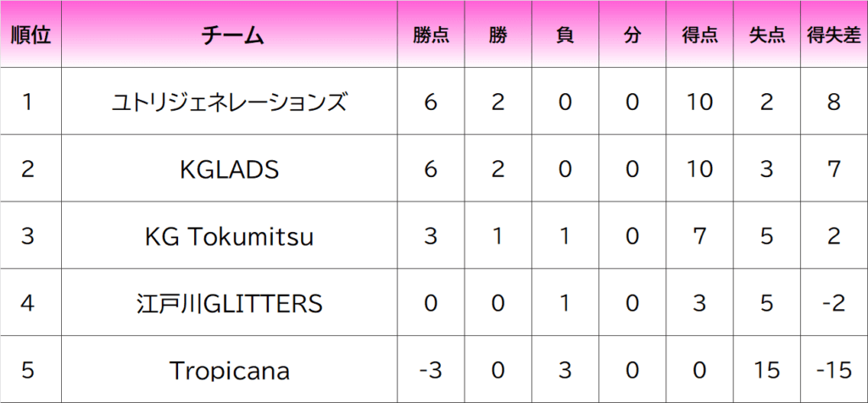Click Tropicana's 15 goals conceded cell
This screenshot has width=868, height=403.
[x=767, y=370]
